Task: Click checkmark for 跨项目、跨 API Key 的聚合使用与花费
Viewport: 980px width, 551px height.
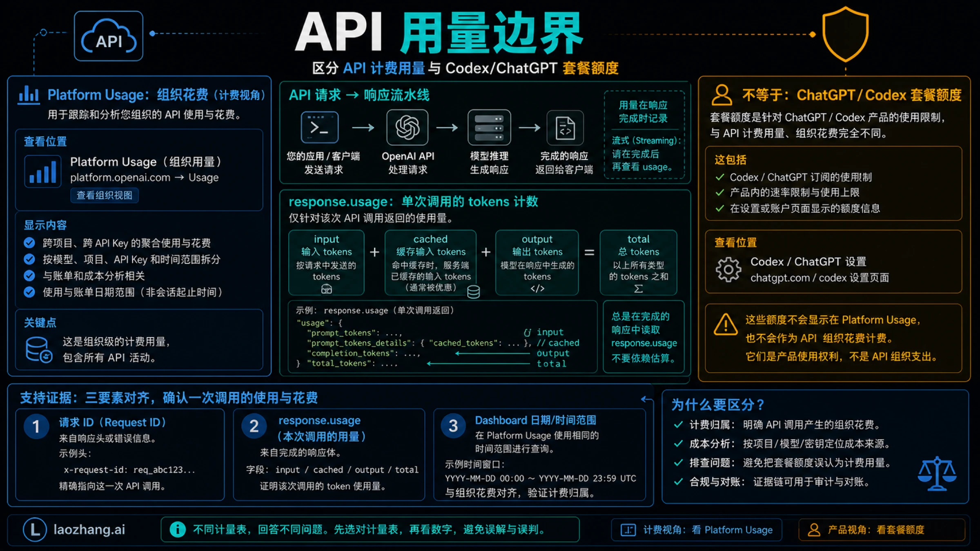Action: (x=29, y=243)
